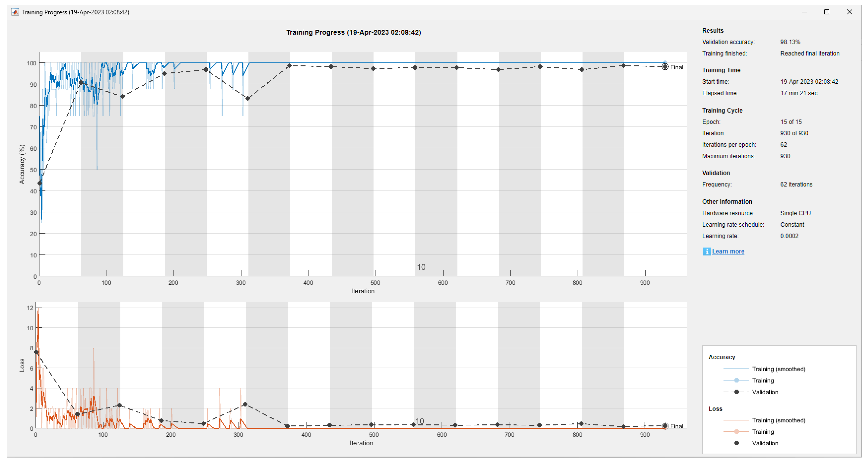Click orange Training (smoothed) loss legend line
Viewport: 868px width, 467px height.
tap(736, 420)
